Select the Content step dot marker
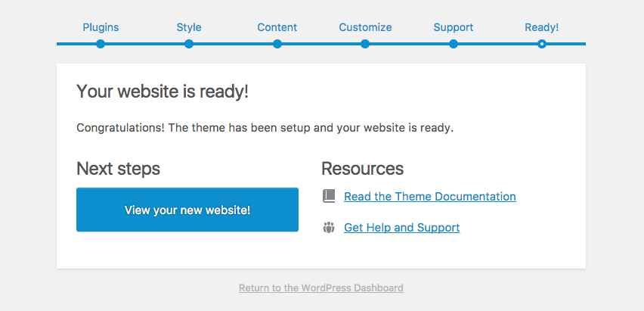The width and height of the screenshot is (644, 311). click(277, 44)
